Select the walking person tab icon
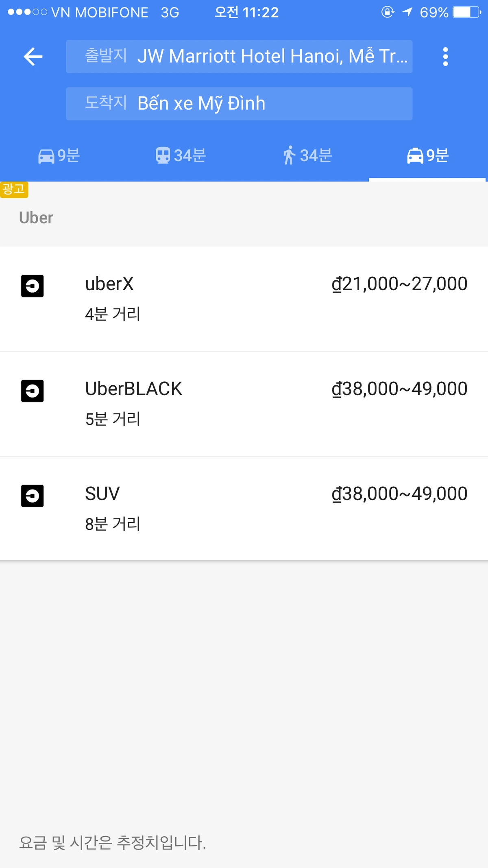488x868 pixels. [x=289, y=156]
